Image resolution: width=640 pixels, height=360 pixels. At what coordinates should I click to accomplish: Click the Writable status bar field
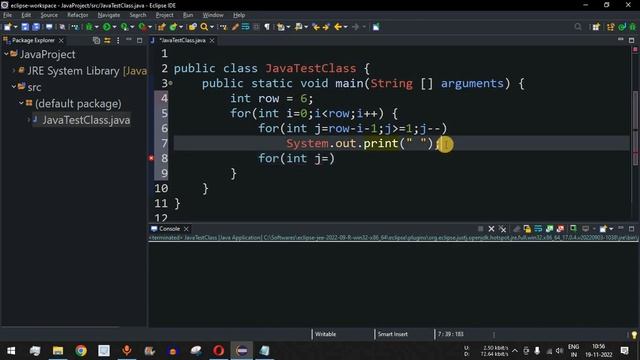325,334
